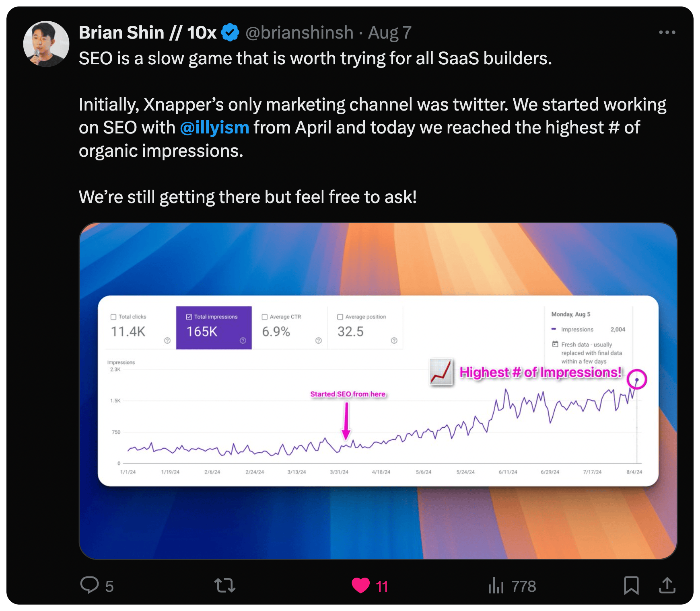Click the share upload arrow icon

pyautogui.click(x=667, y=585)
